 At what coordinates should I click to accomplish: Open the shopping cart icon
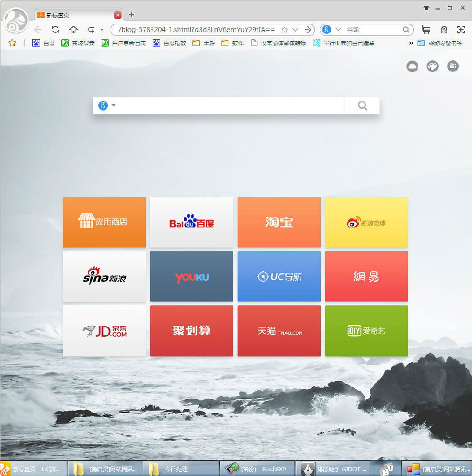[426, 30]
